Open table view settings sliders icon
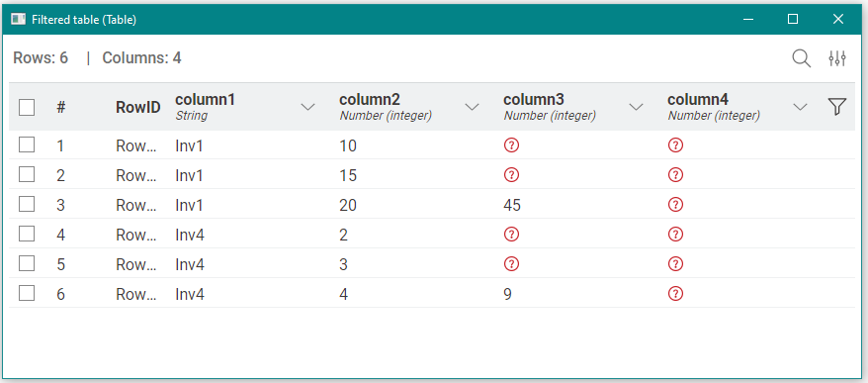This screenshot has width=868, height=383. 837,58
